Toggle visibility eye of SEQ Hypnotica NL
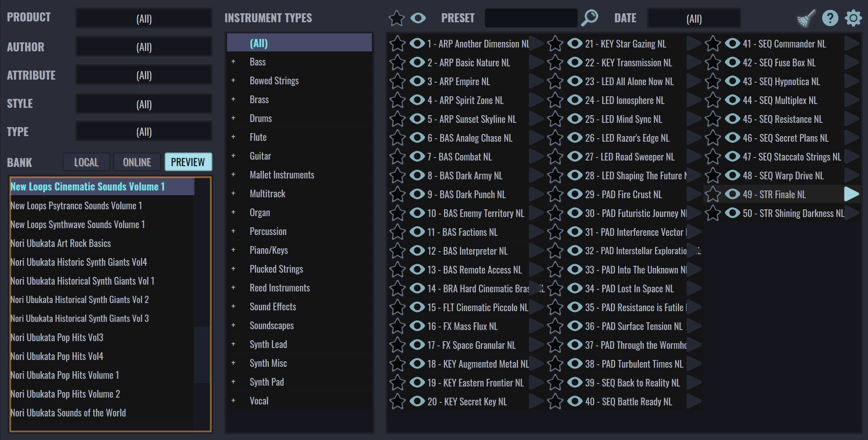The width and height of the screenshot is (868, 440). point(732,81)
